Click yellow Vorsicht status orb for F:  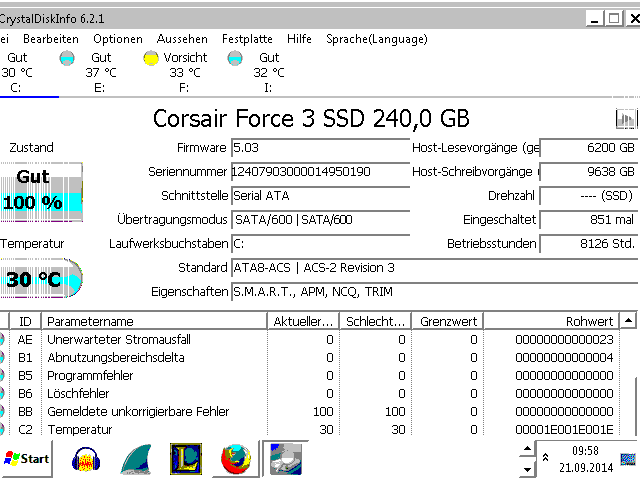click(151, 58)
